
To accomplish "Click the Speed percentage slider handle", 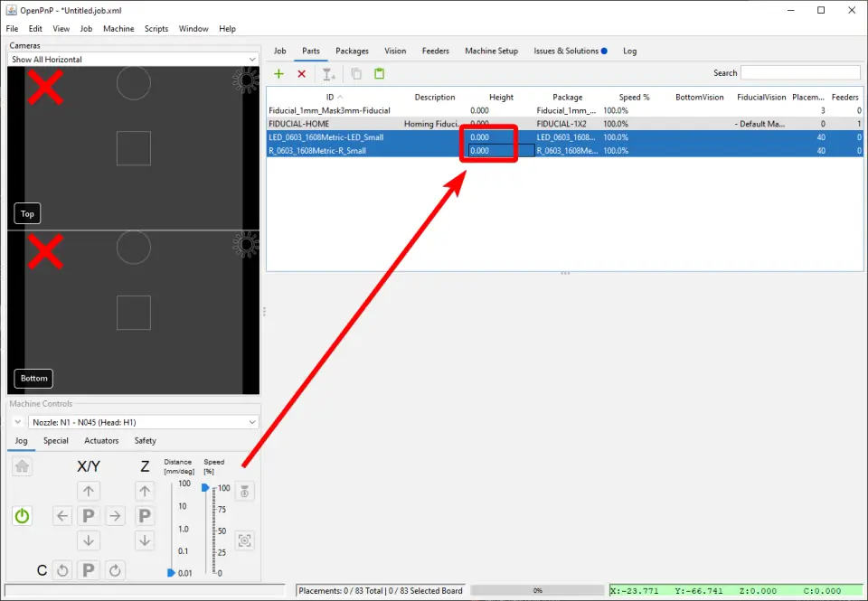I will coord(206,488).
